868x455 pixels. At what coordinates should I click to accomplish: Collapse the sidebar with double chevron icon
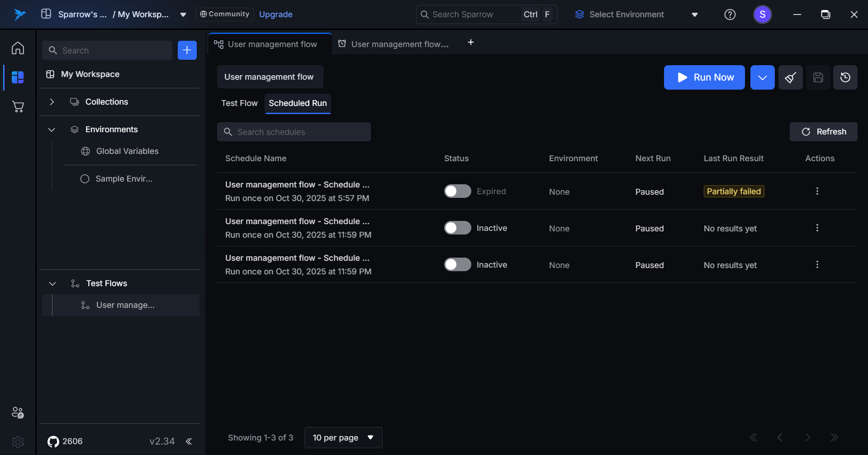click(189, 441)
